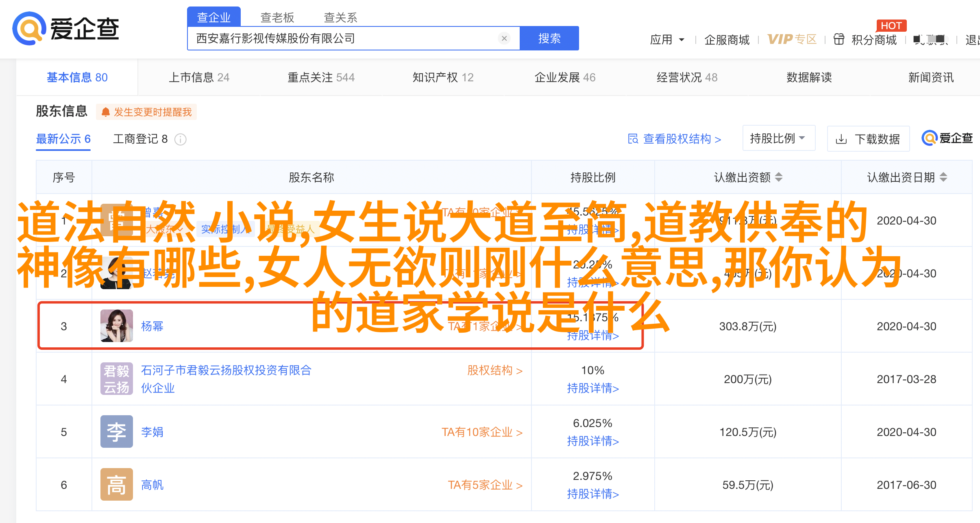Click the 200万(元) amount cell
Image resolution: width=980 pixels, height=523 pixels.
748,379
